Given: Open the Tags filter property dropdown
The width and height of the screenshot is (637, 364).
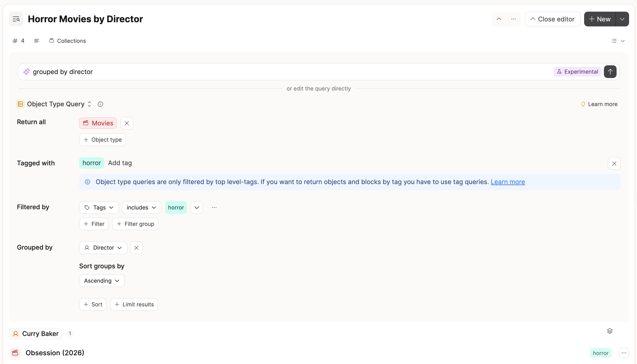Looking at the screenshot, I should [x=99, y=208].
